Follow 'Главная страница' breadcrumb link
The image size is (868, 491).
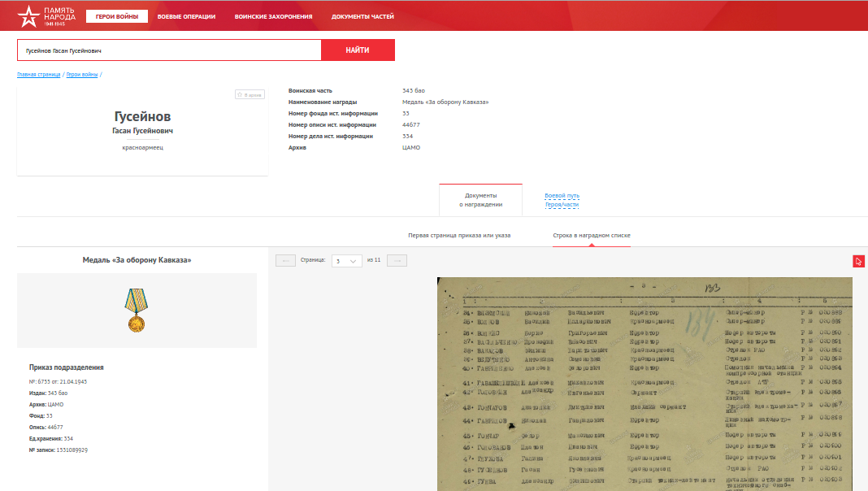click(x=39, y=75)
